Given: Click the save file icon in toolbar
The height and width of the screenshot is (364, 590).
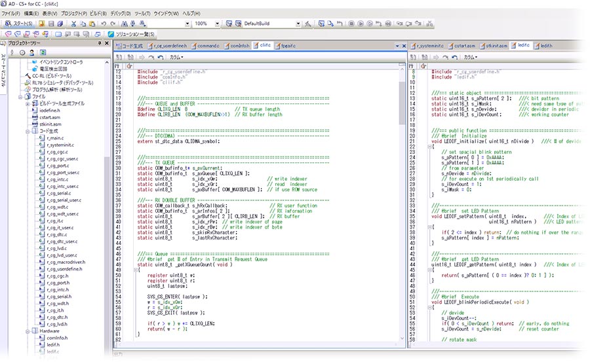Looking at the screenshot, I should coord(50,24).
